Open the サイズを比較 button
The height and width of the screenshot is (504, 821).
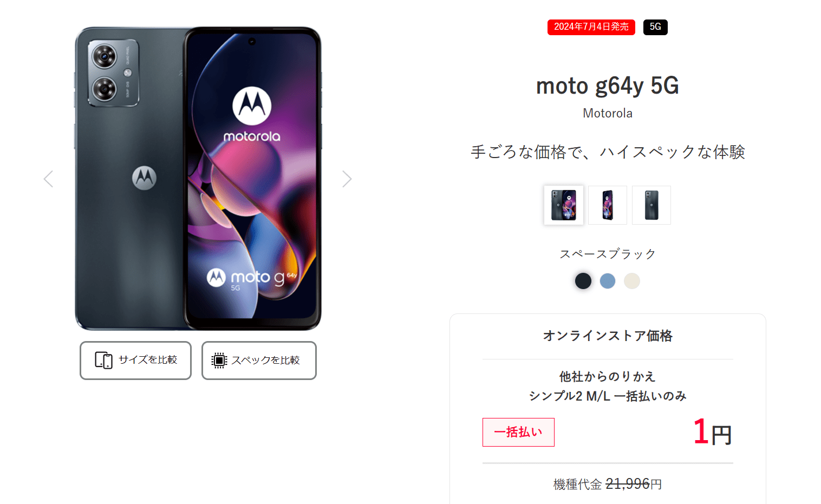click(x=135, y=361)
